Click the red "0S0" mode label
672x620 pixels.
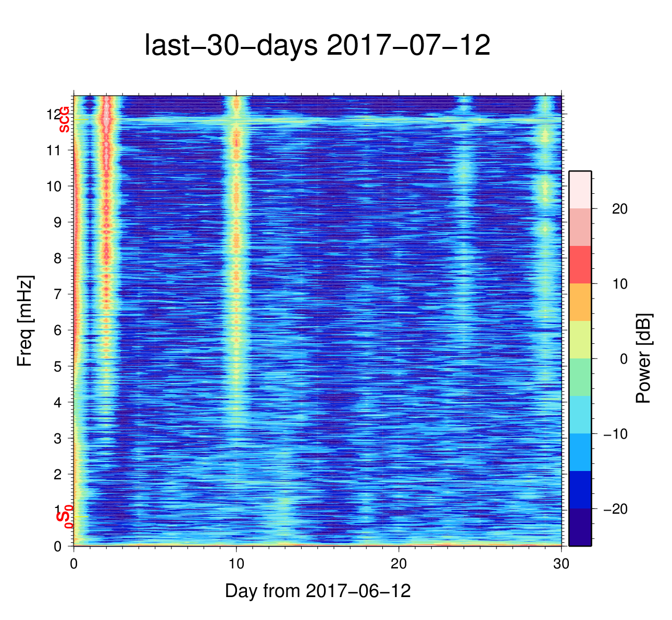coord(65,516)
